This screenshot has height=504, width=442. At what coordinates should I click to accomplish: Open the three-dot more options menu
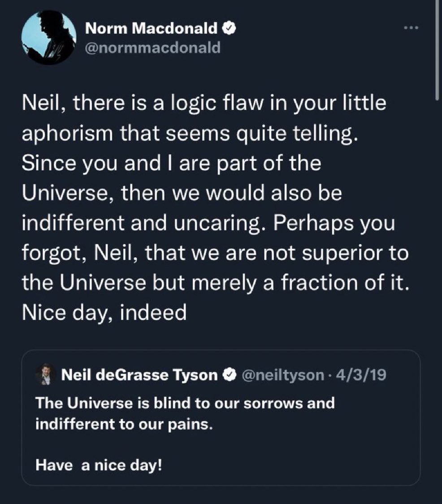point(411,28)
